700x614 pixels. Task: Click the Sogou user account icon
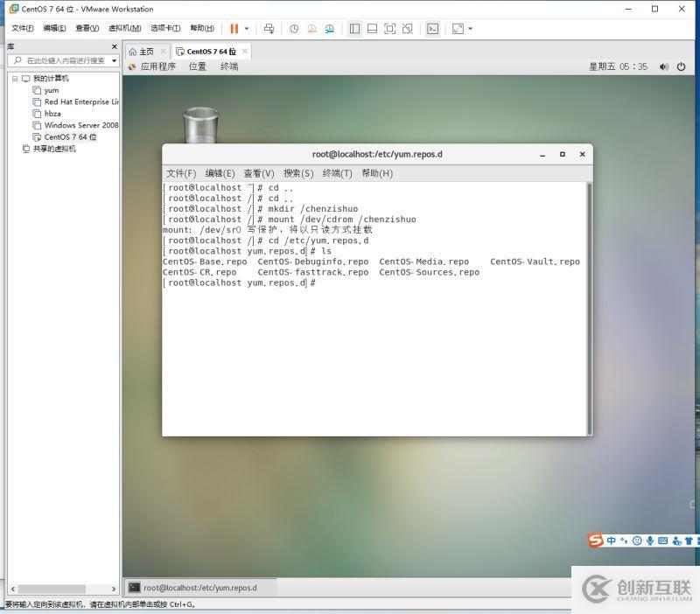pos(676,541)
